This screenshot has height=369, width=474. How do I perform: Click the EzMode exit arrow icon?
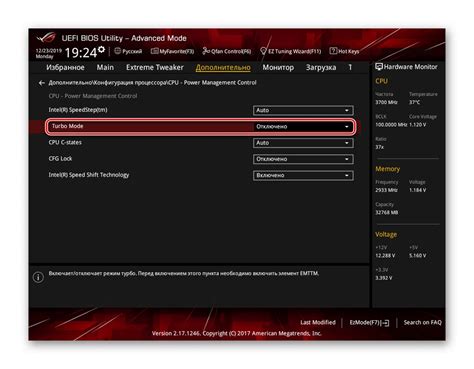click(x=385, y=323)
